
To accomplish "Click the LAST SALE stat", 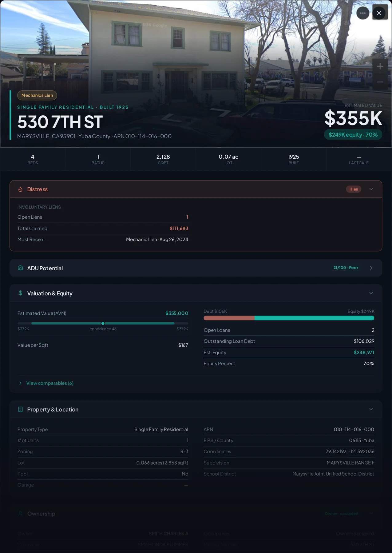I will 359,159.
